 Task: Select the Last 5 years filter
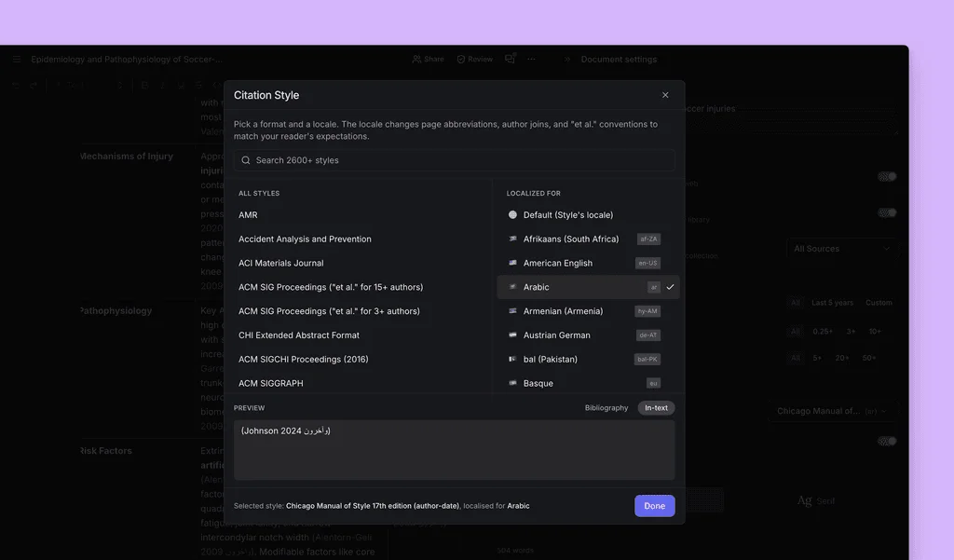tap(832, 303)
